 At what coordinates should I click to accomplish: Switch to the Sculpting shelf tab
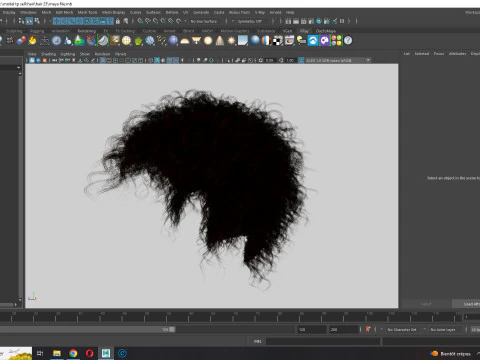(x=14, y=31)
